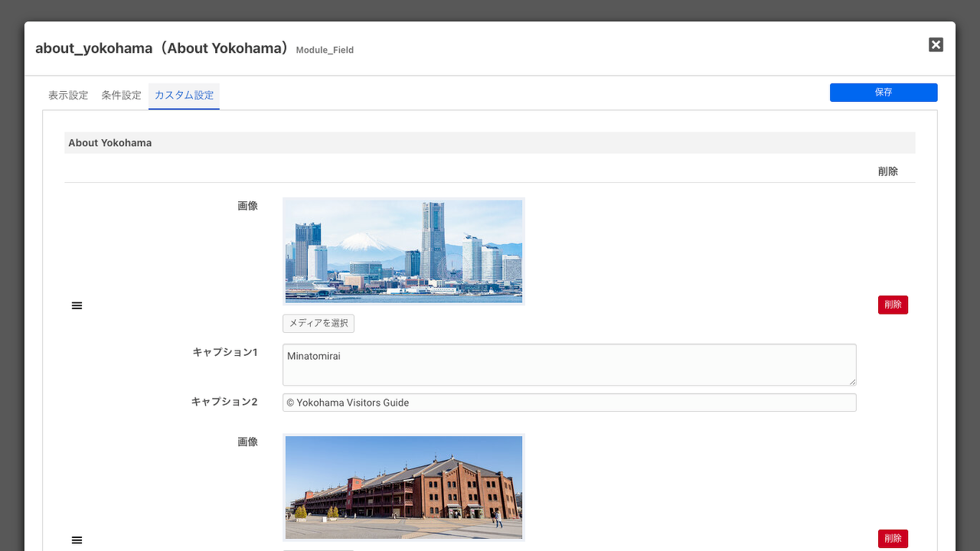
Task: Grab the drag handle icon beside the skyline image row
Action: 77,306
